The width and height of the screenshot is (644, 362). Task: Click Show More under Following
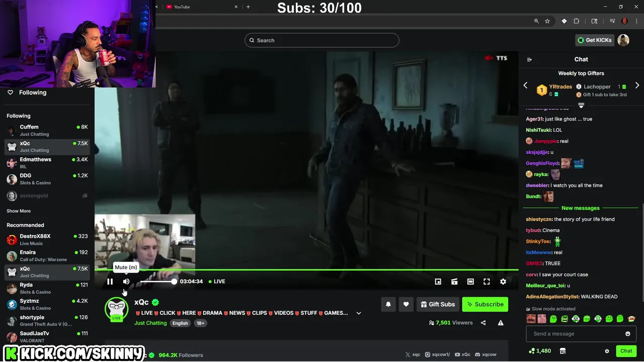point(19,211)
